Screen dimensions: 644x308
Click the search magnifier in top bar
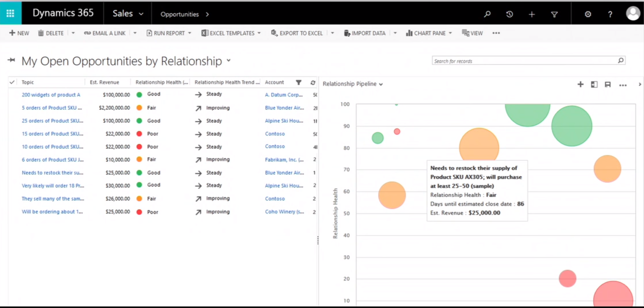point(487,14)
